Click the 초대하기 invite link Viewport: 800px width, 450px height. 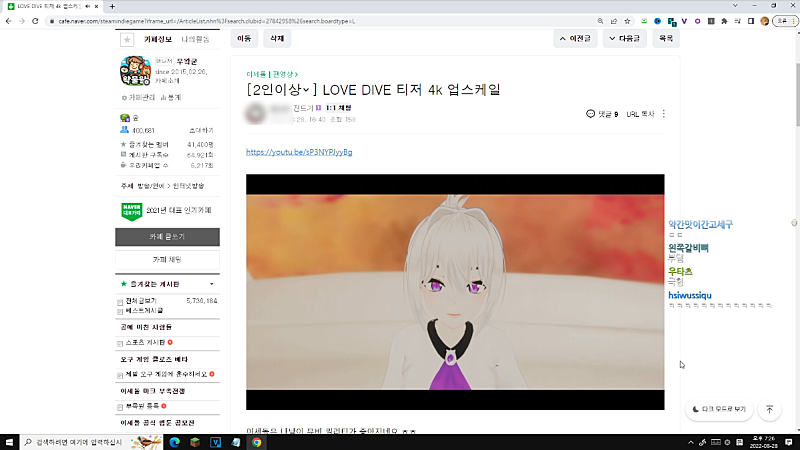click(x=201, y=131)
